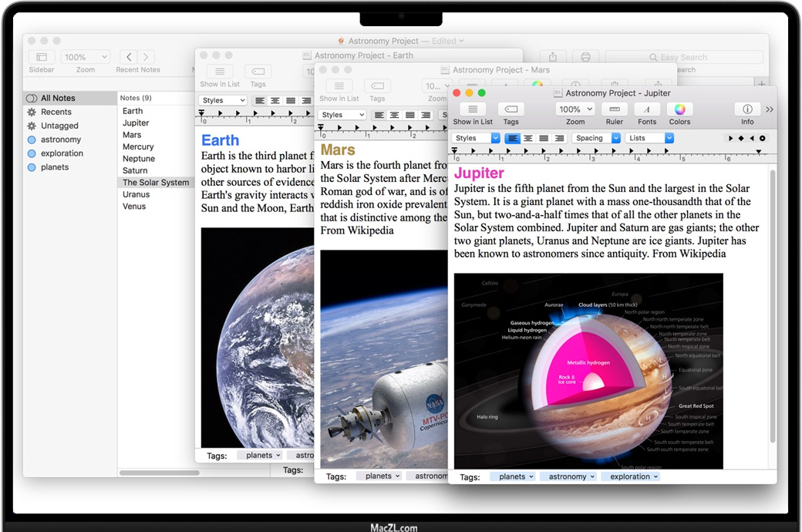802x532 pixels.
Task: Toggle the Sidebar in main window
Action: click(x=42, y=57)
